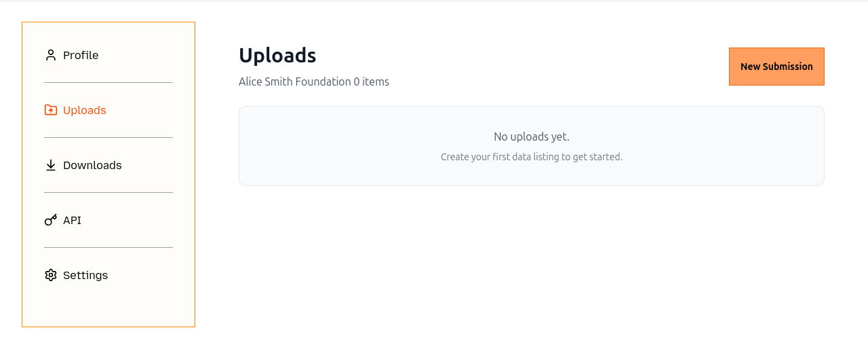Click the "Create your first data listing" hint
This screenshot has height=349, width=868.
coord(532,157)
